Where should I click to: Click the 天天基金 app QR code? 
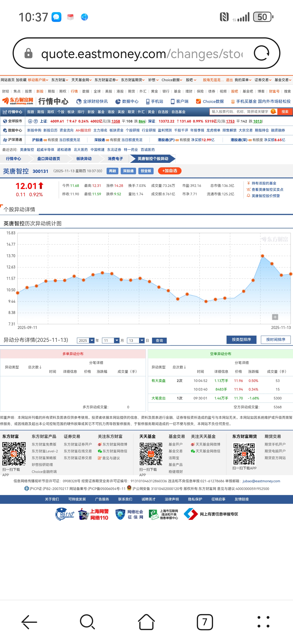tap(151, 454)
